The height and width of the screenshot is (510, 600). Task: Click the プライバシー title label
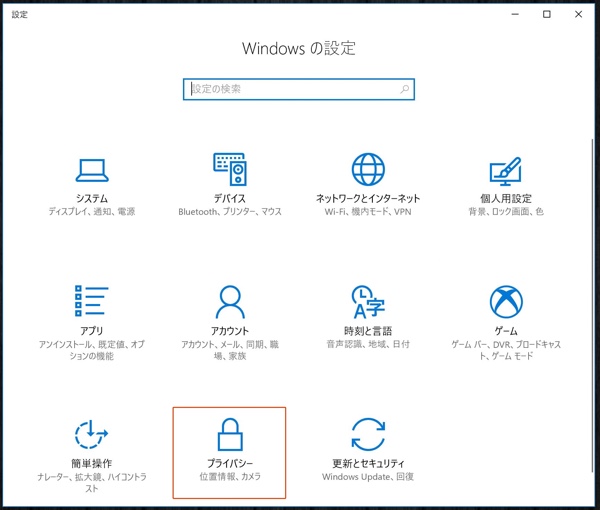pyautogui.click(x=230, y=463)
